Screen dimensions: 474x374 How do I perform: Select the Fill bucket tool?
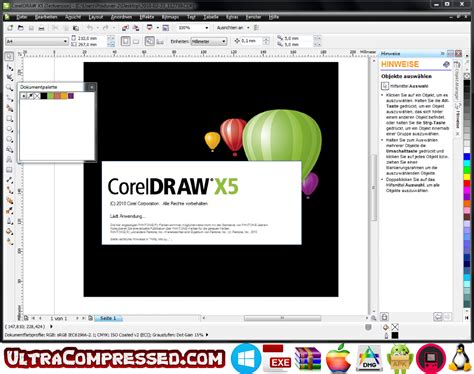pos(10,232)
